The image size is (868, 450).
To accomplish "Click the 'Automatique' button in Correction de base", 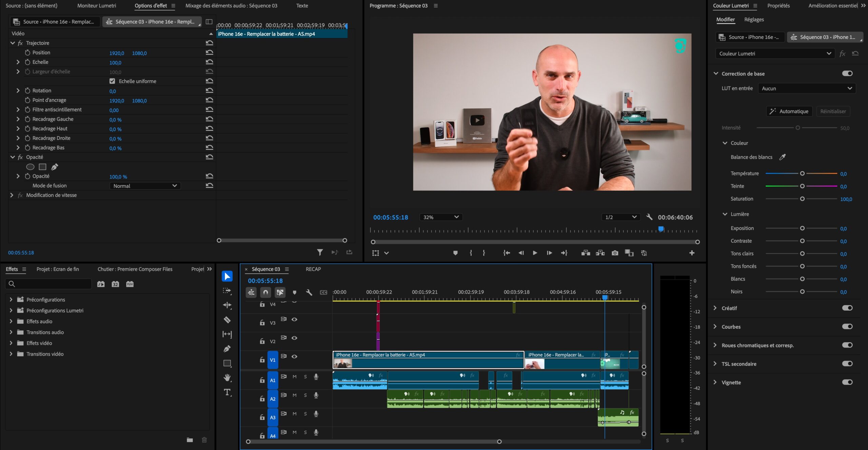I will [789, 111].
